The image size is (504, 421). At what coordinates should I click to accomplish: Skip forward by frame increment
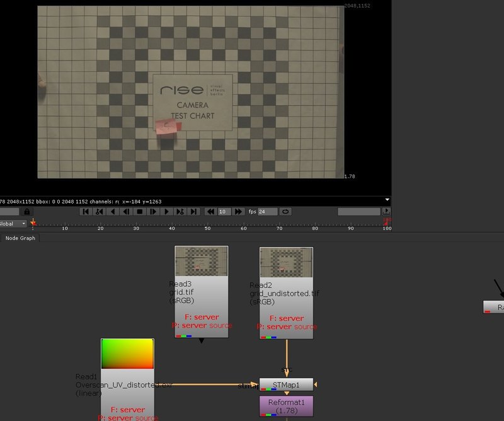[239, 212]
